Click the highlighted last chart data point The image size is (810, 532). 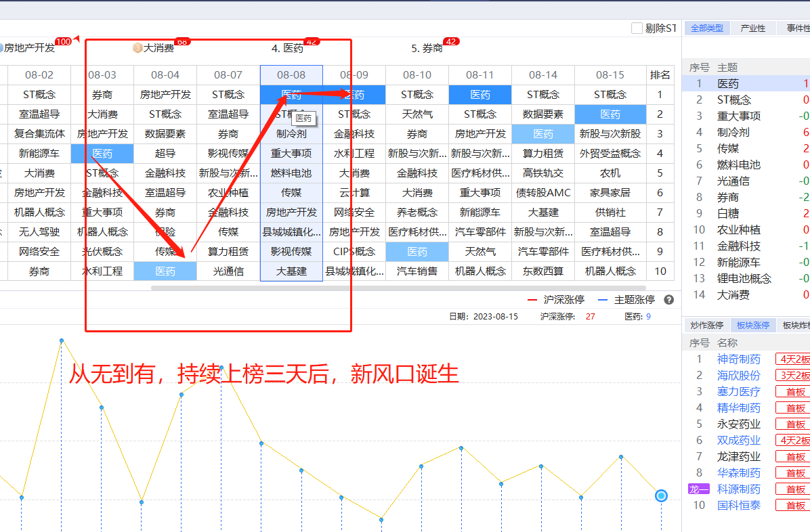click(661, 496)
